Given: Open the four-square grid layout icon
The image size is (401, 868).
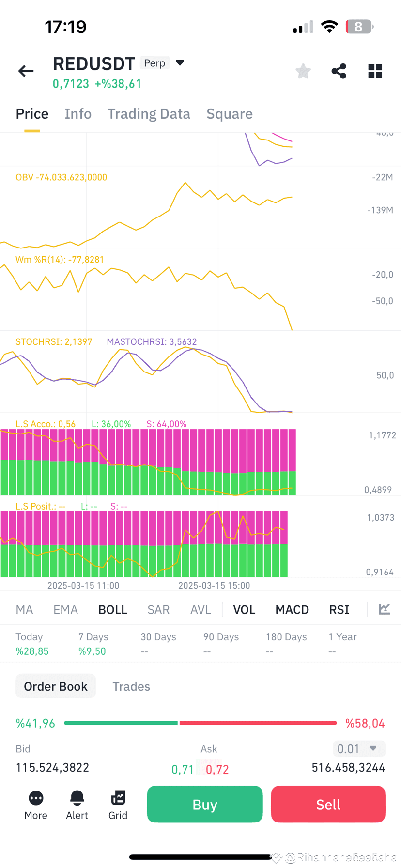Looking at the screenshot, I should click(375, 71).
